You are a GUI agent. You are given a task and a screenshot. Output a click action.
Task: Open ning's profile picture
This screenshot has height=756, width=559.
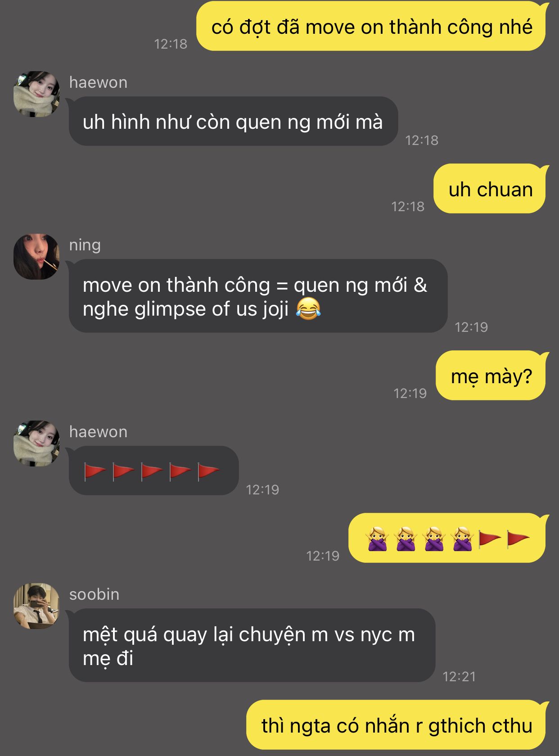(x=36, y=257)
